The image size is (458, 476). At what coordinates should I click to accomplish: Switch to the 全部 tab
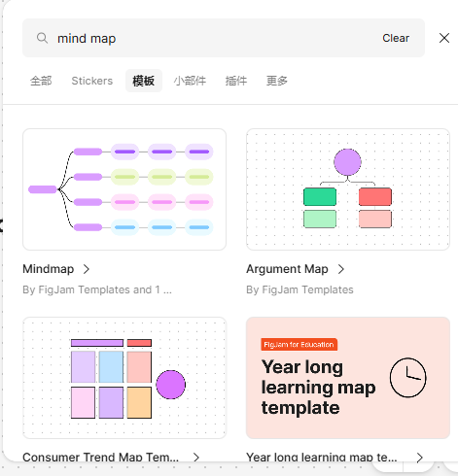click(41, 81)
